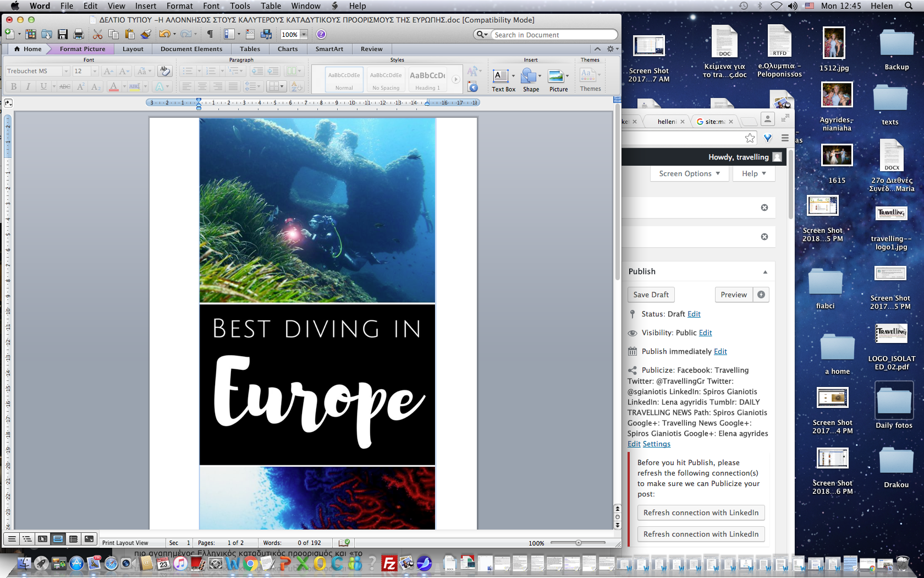Click the Print icon in the toolbar
The height and width of the screenshot is (578, 924).
(79, 34)
